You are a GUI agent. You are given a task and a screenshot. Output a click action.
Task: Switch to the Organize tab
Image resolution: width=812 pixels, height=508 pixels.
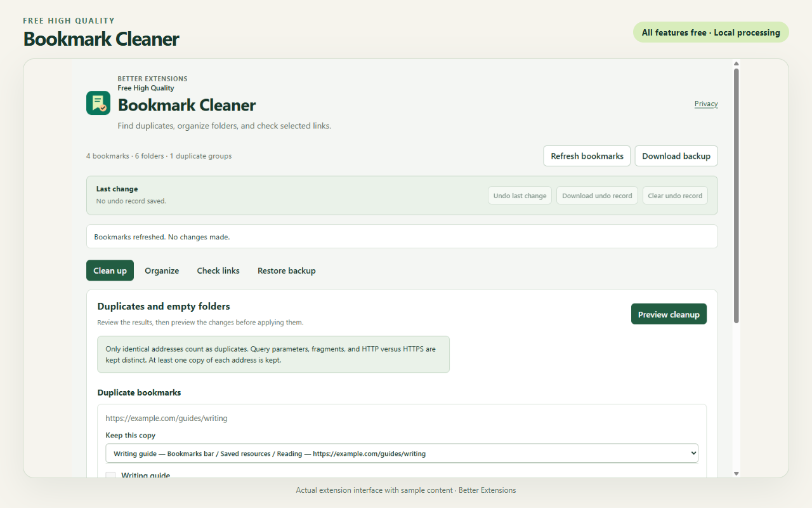(162, 271)
